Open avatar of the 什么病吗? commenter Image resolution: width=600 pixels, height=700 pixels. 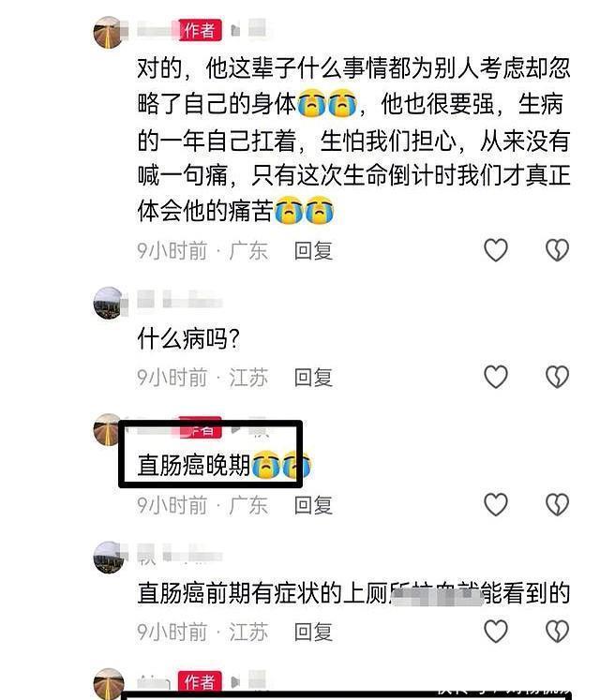(108, 303)
